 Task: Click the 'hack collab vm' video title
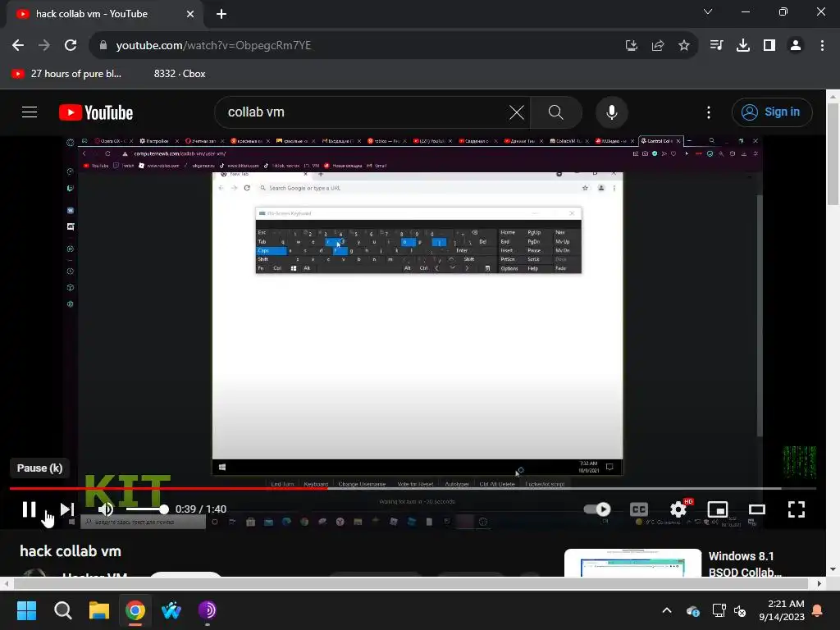coord(71,551)
